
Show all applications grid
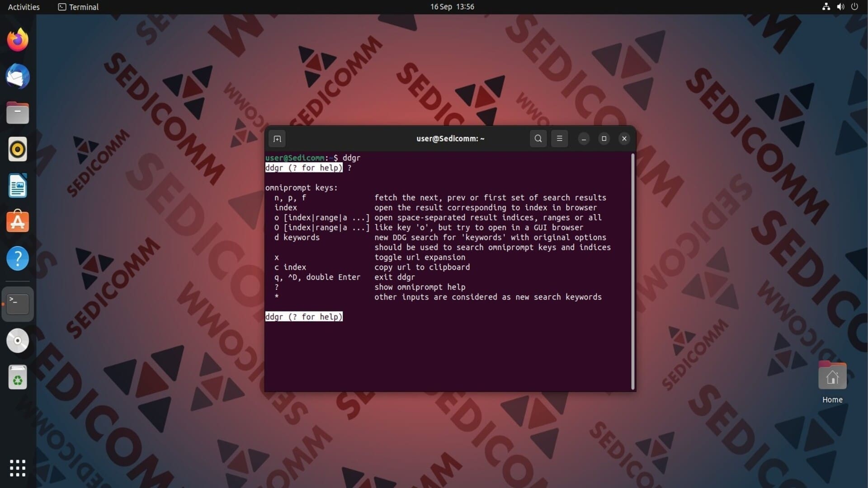[x=18, y=468]
